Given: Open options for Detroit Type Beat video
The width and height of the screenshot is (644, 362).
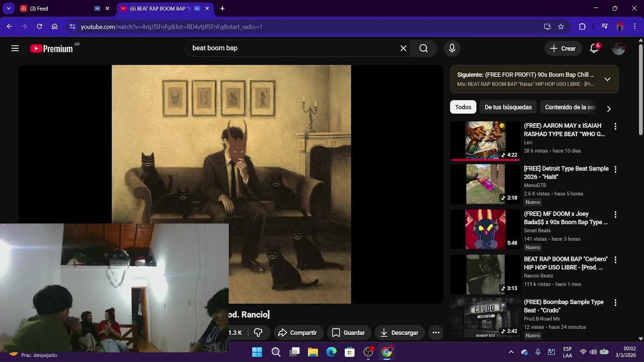Looking at the screenshot, I should [x=615, y=169].
